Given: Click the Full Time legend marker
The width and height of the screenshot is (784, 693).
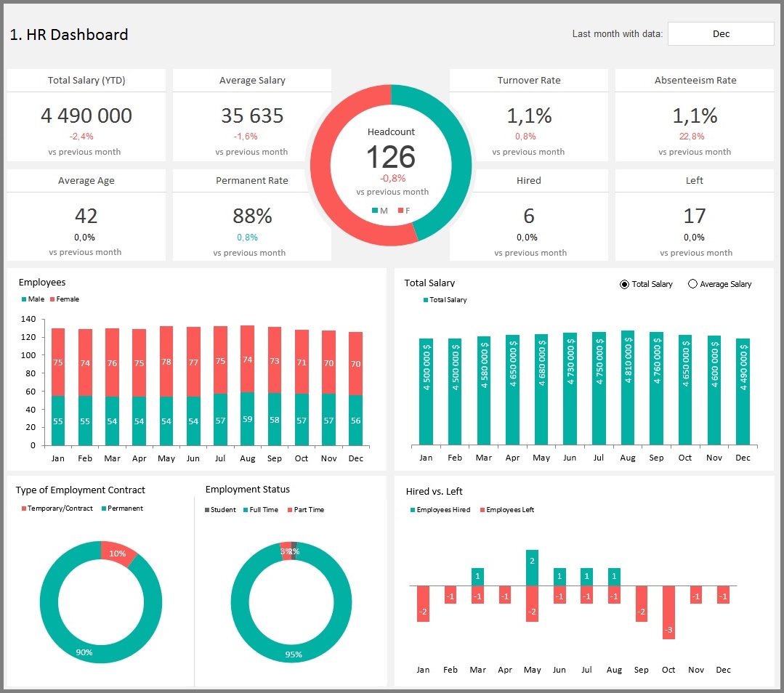Looking at the screenshot, I should (246, 510).
